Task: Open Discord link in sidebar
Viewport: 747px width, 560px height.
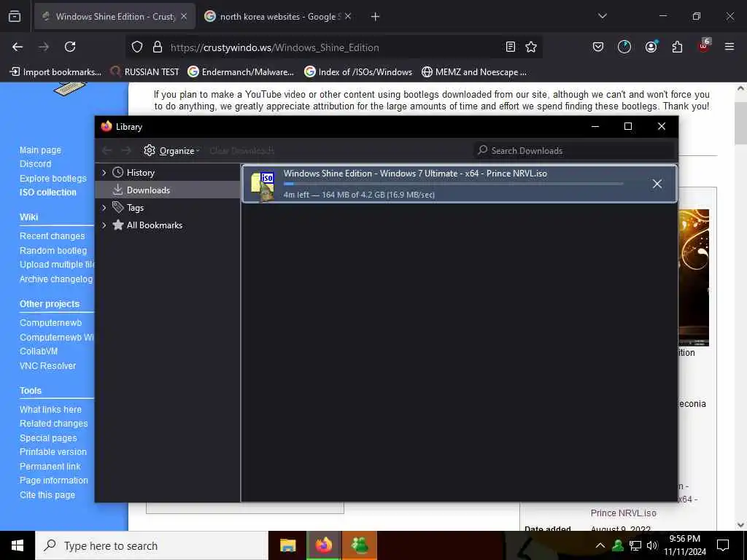Action: tap(35, 164)
